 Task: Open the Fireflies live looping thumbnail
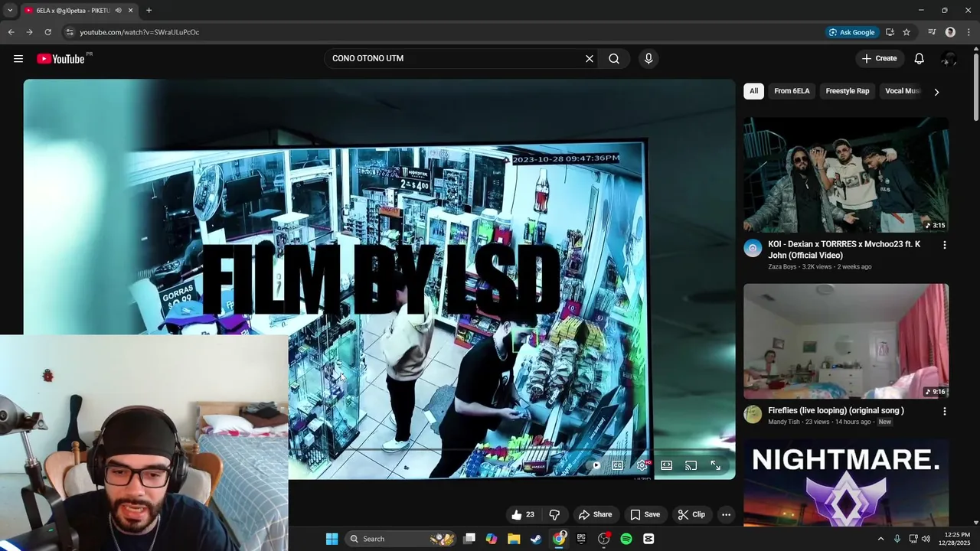click(846, 341)
